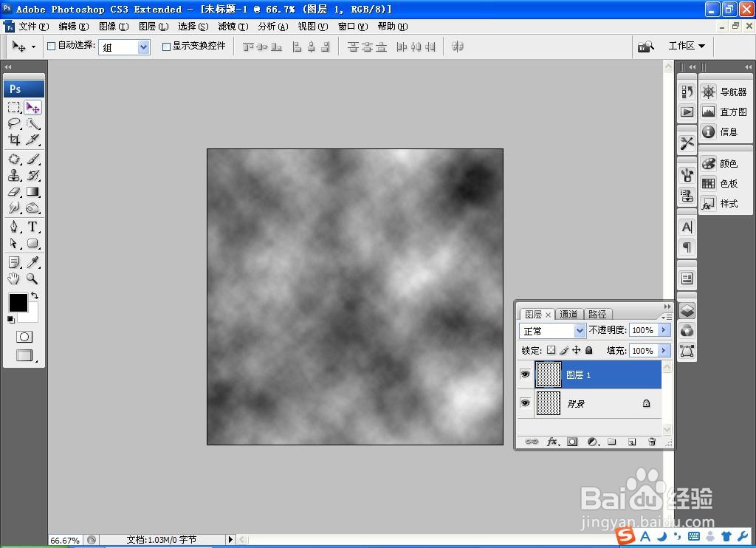Delete the selected layer

tap(652, 442)
